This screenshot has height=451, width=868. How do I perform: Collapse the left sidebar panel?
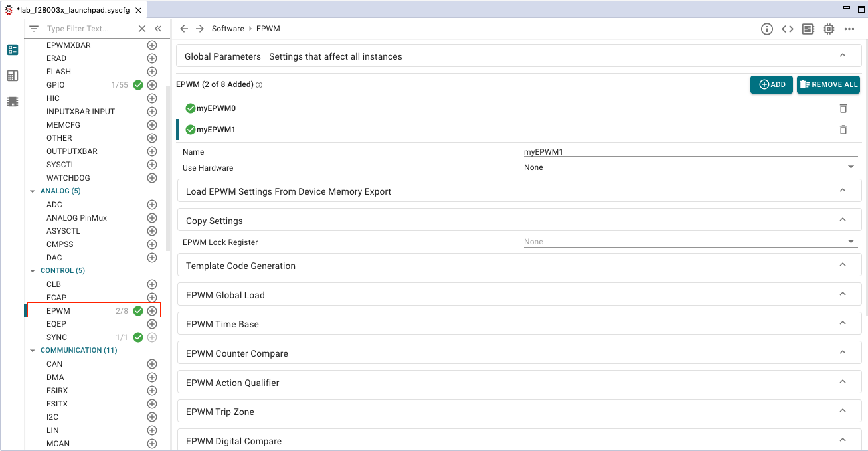[x=158, y=29]
